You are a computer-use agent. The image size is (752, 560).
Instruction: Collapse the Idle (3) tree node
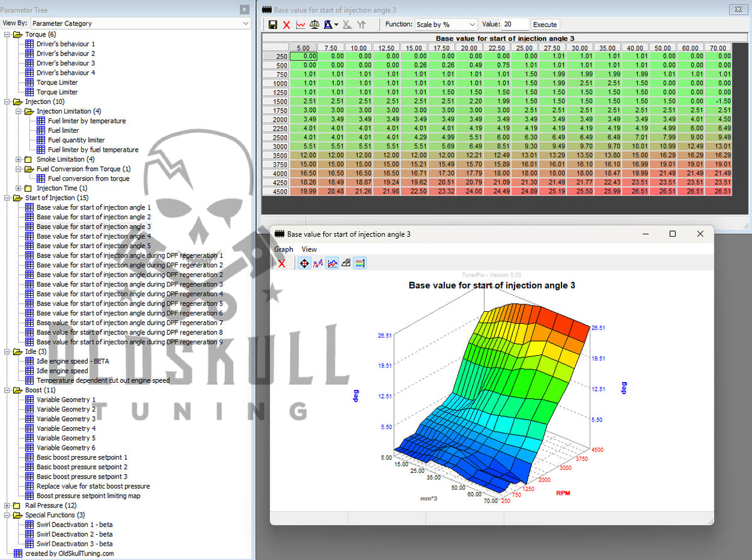pyautogui.click(x=7, y=351)
